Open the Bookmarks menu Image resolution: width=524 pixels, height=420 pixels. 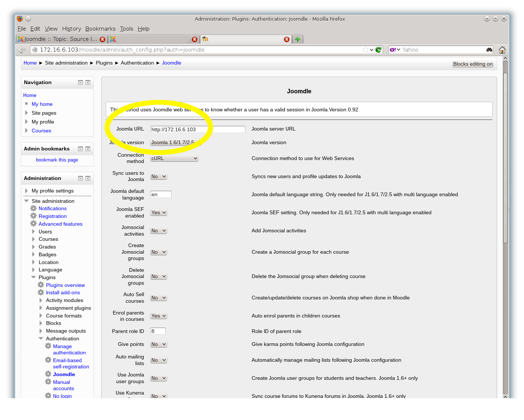pyautogui.click(x=100, y=29)
